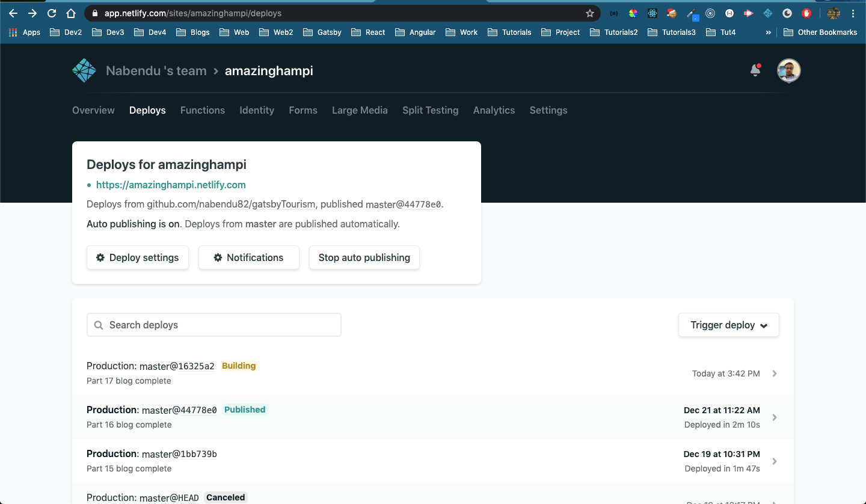Click the Deploy settings button
This screenshot has height=504, width=866.
tap(138, 257)
